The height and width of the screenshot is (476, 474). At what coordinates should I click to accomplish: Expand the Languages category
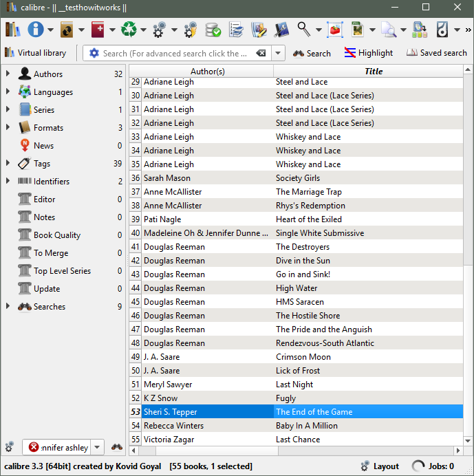(8, 91)
